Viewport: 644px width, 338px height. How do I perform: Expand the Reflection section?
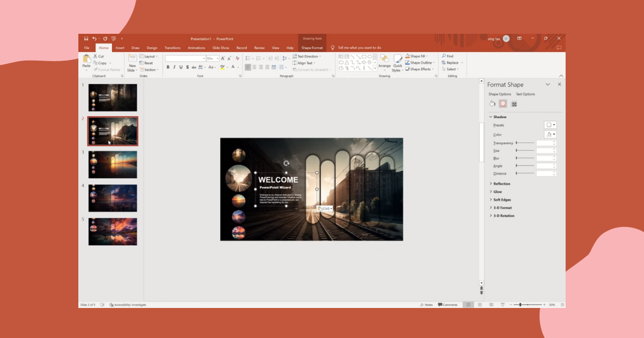[500, 184]
